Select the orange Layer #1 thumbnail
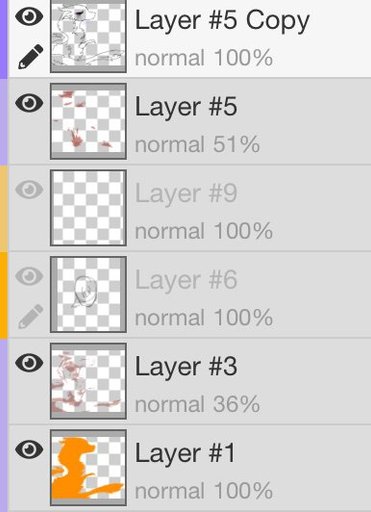Screen dimensions: 371x512 tap(88, 468)
